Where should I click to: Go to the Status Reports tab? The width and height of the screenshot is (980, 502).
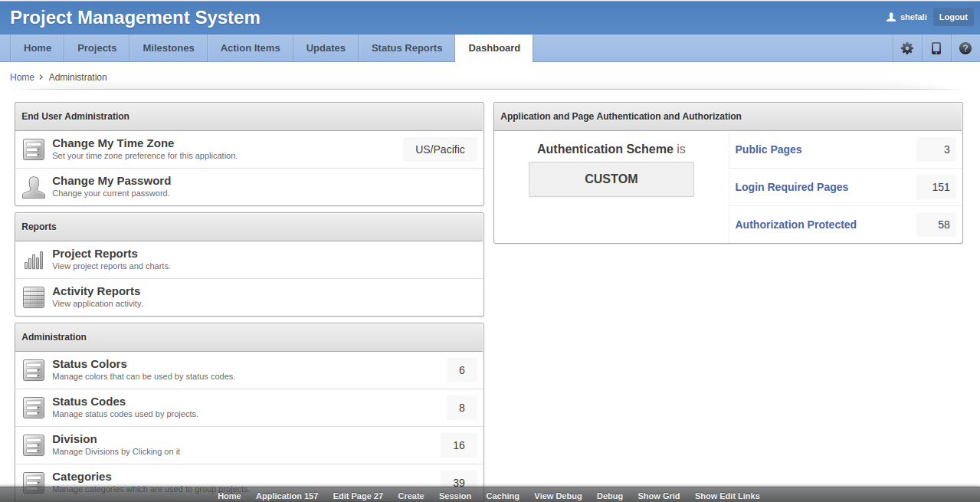(407, 48)
